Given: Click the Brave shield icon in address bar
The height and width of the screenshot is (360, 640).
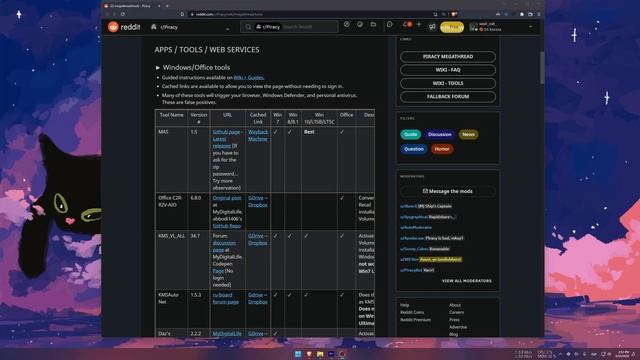Looking at the screenshot, I should (x=454, y=14).
